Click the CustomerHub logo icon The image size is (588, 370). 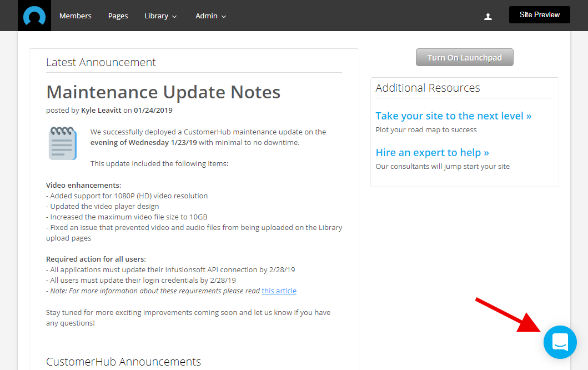click(34, 16)
